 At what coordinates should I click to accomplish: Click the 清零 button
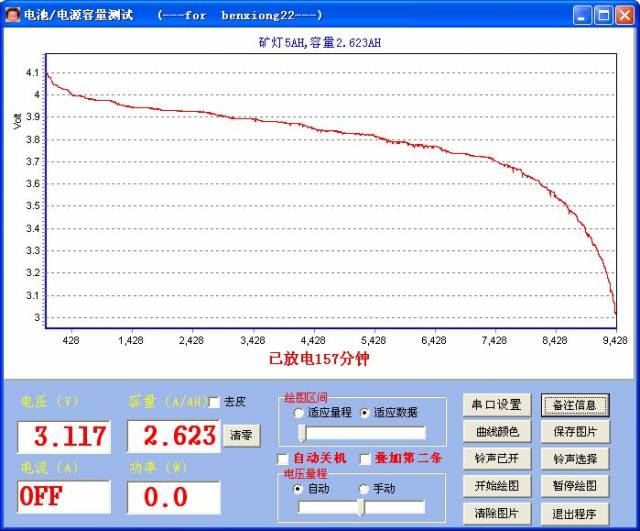tap(241, 435)
